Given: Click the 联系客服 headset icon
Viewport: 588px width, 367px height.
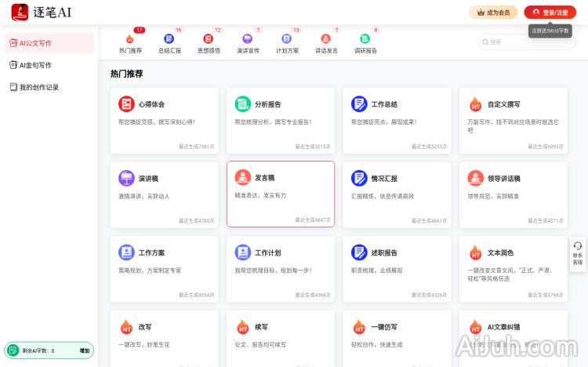Looking at the screenshot, I should [x=578, y=245].
